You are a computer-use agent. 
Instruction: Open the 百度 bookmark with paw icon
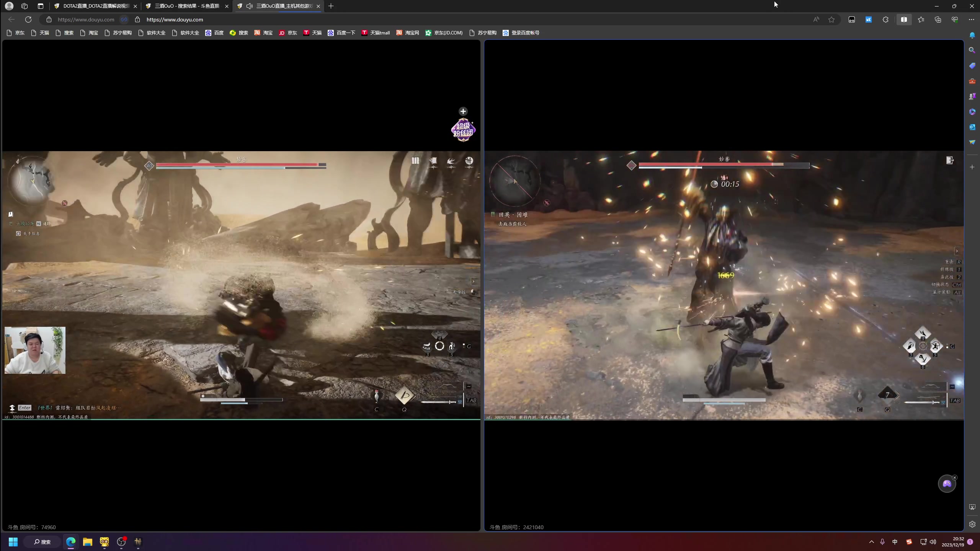215,33
